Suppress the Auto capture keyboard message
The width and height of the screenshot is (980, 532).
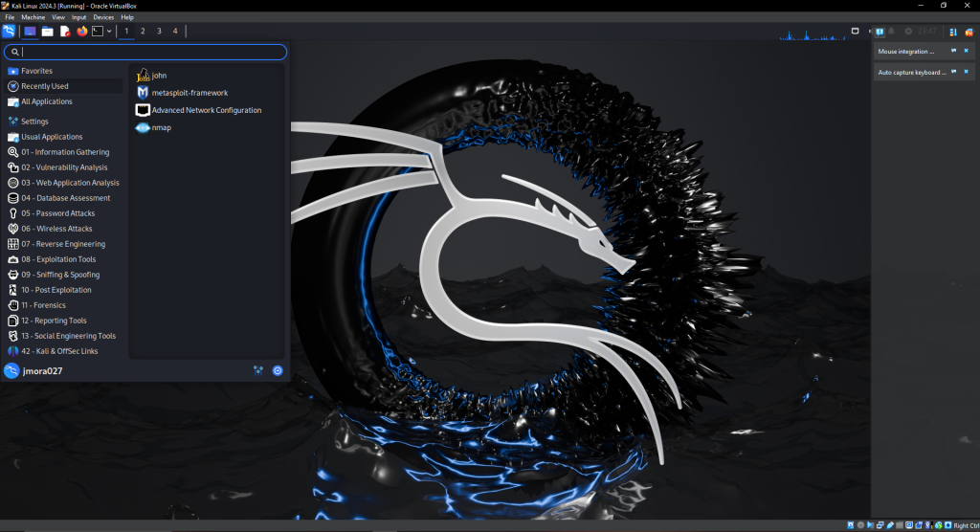(x=954, y=71)
